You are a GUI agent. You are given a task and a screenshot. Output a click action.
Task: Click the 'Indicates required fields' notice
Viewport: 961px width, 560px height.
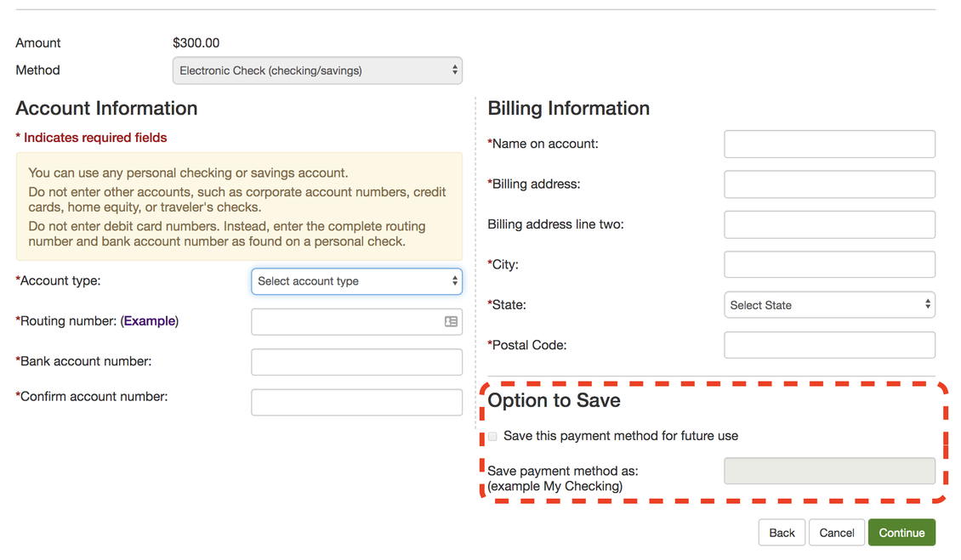91,138
